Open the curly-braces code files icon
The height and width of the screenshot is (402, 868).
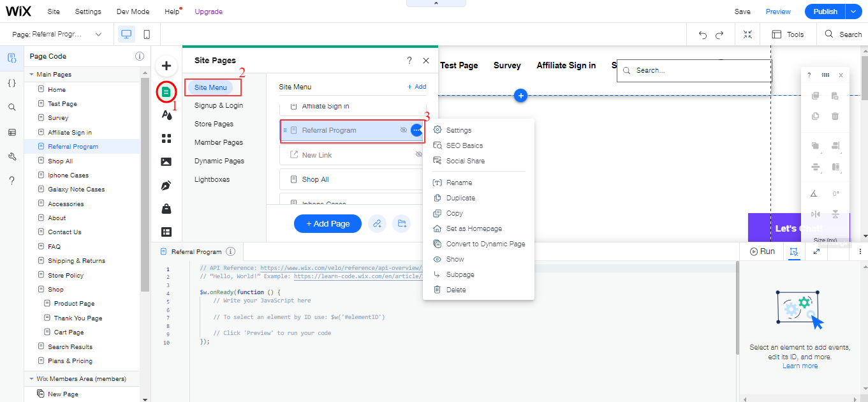(x=11, y=83)
